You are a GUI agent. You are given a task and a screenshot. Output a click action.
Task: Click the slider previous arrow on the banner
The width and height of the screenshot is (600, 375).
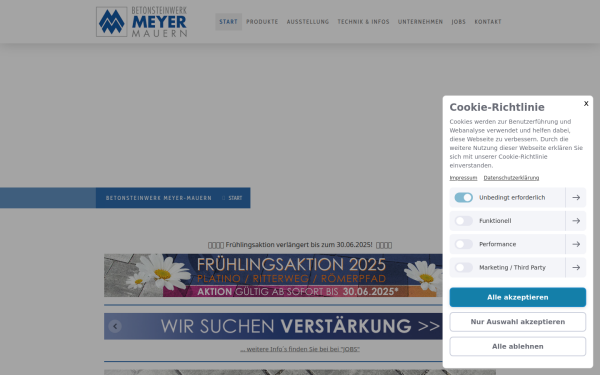pos(115,326)
